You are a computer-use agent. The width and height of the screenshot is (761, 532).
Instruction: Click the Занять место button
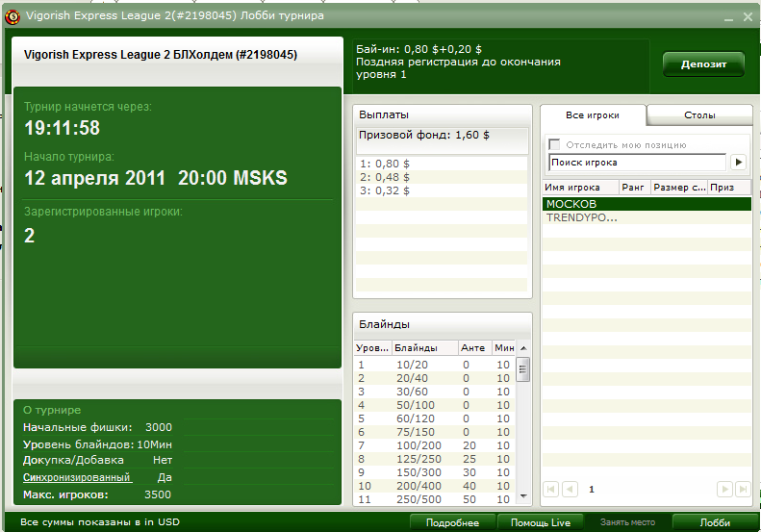coord(627,522)
